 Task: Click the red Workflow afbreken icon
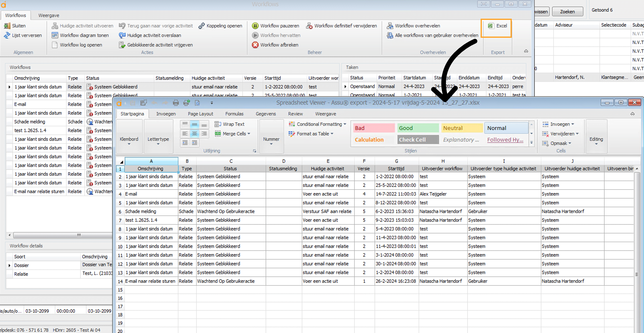pyautogui.click(x=255, y=45)
